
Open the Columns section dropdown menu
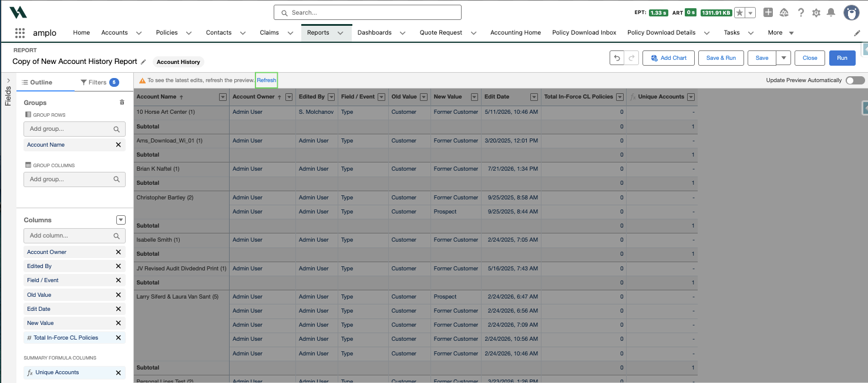point(121,220)
